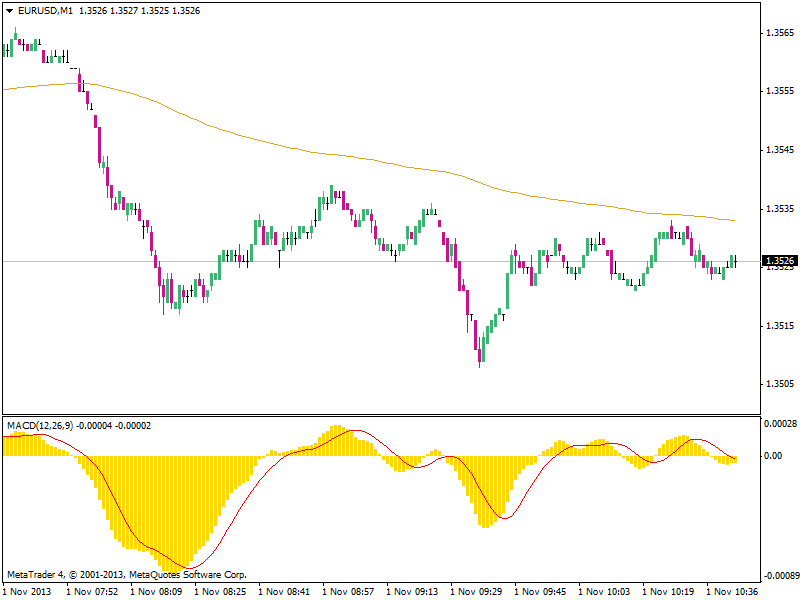Click the 1 Nov 08:09 time label

(156, 591)
